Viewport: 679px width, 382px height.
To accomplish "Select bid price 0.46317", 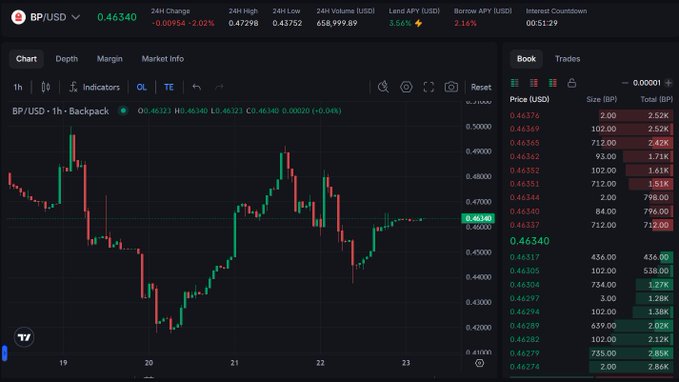I will [x=524, y=257].
